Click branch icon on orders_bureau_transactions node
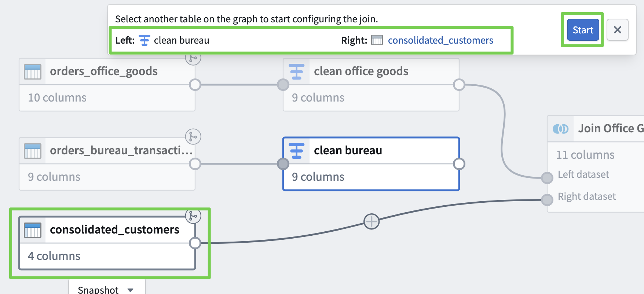Image resolution: width=644 pixels, height=294 pixels. (x=193, y=137)
